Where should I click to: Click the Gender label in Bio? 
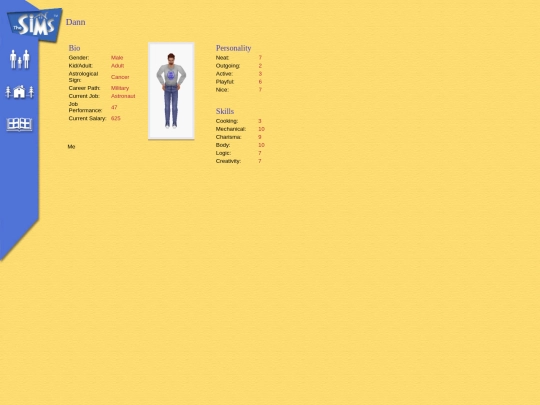[x=79, y=58]
